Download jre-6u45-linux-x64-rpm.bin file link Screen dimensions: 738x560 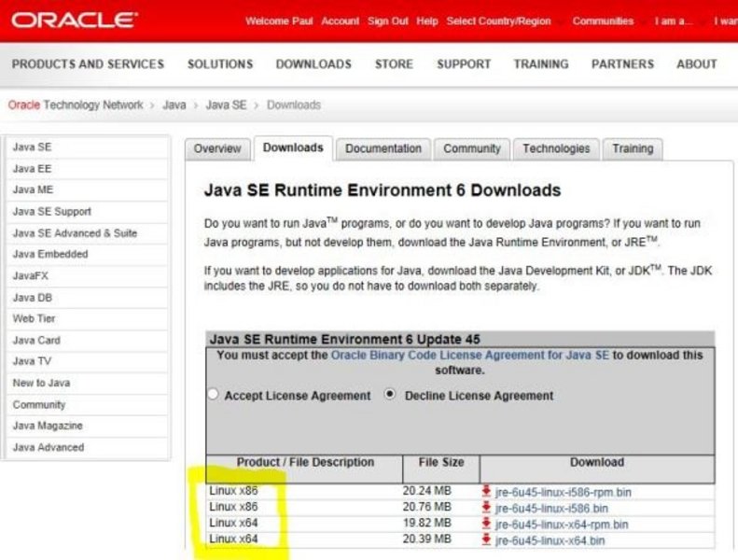(x=562, y=525)
